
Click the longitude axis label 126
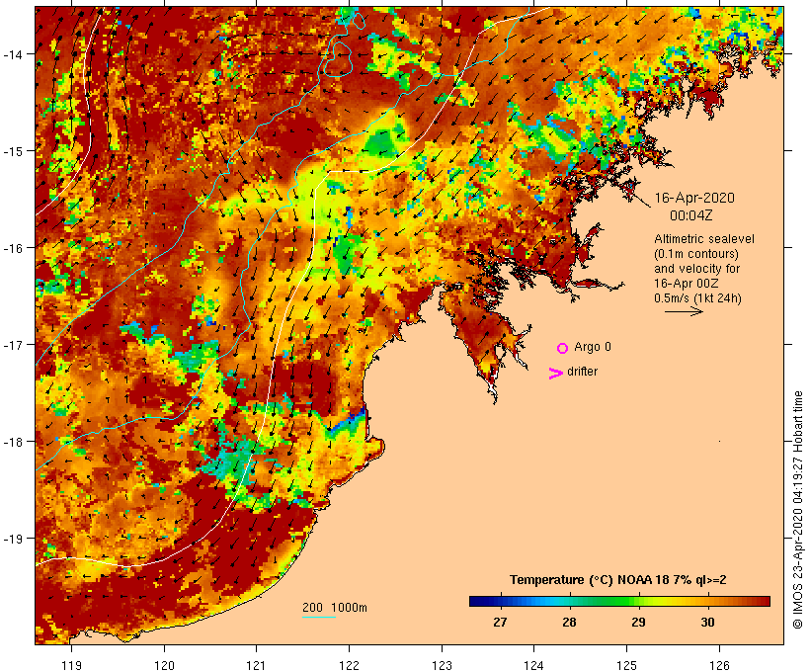pos(719,665)
